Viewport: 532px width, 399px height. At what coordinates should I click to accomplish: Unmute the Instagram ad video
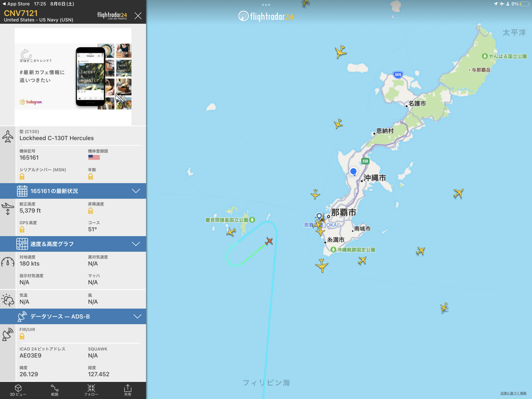[120, 98]
